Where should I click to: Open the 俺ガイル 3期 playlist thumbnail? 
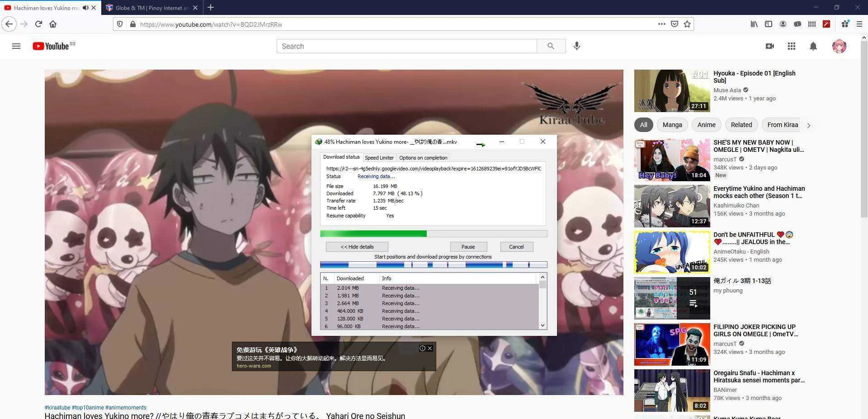672,298
